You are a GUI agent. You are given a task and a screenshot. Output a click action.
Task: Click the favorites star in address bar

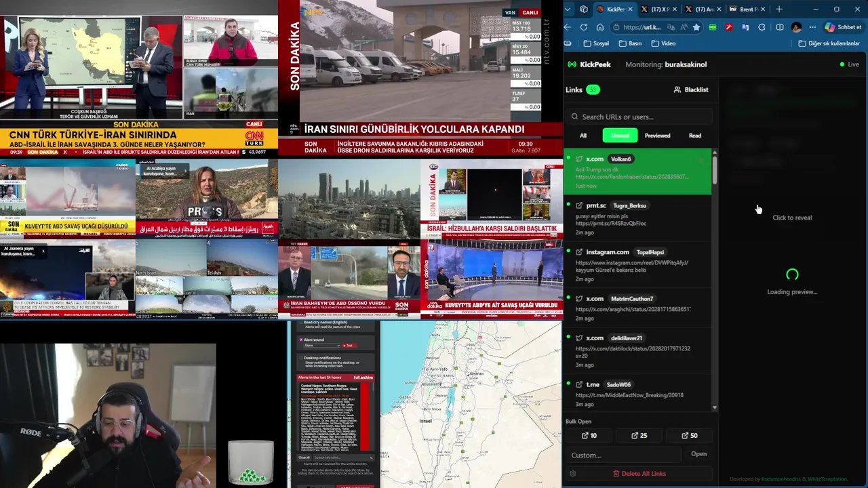tap(696, 27)
